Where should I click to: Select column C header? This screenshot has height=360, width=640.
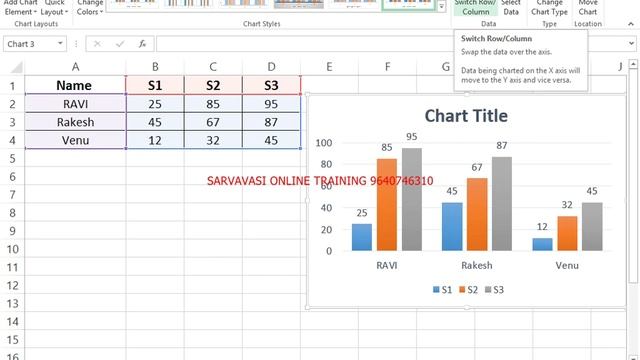(x=213, y=67)
